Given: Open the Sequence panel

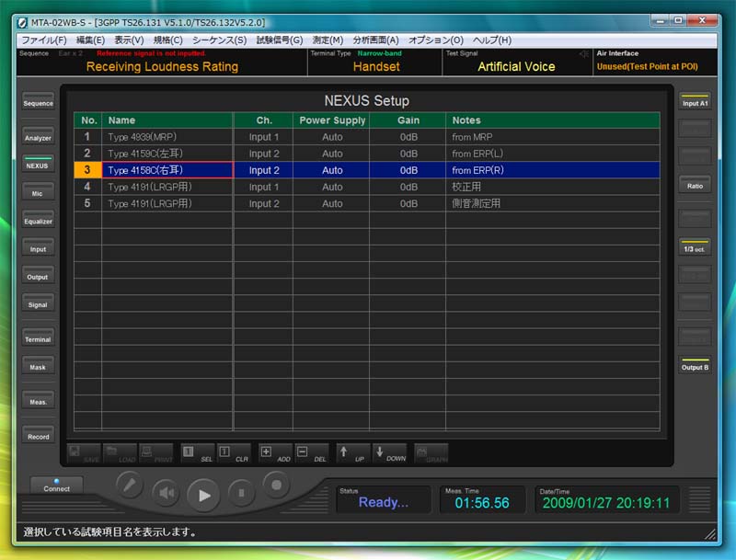Looking at the screenshot, I should click(x=38, y=101).
